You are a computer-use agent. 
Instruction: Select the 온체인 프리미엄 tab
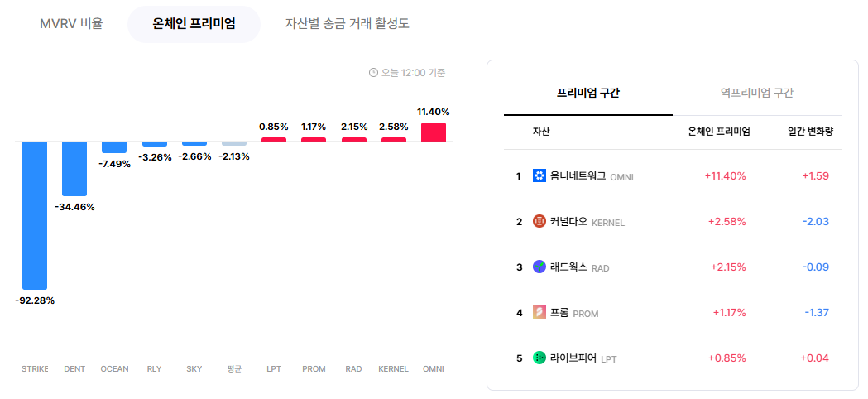tap(194, 24)
